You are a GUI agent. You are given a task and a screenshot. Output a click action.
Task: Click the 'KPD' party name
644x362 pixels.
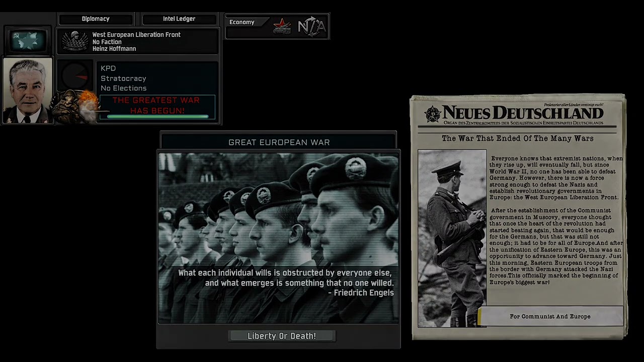(108, 68)
